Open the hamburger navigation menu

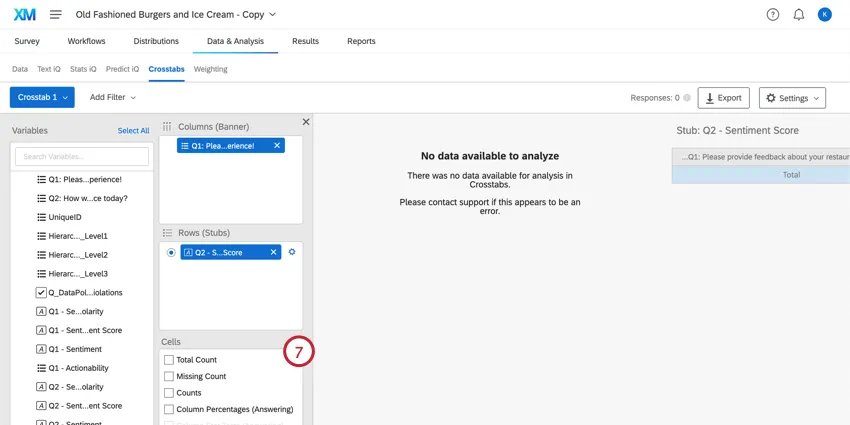pyautogui.click(x=56, y=14)
